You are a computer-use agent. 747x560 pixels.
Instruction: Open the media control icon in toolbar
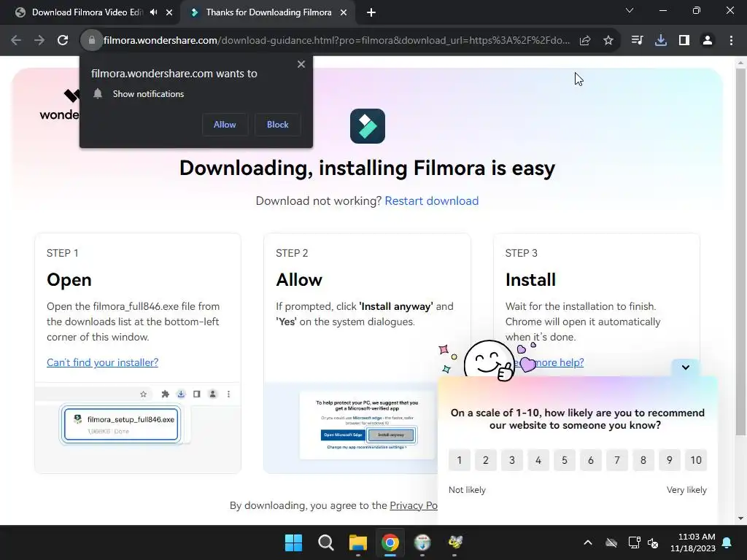[x=637, y=41]
